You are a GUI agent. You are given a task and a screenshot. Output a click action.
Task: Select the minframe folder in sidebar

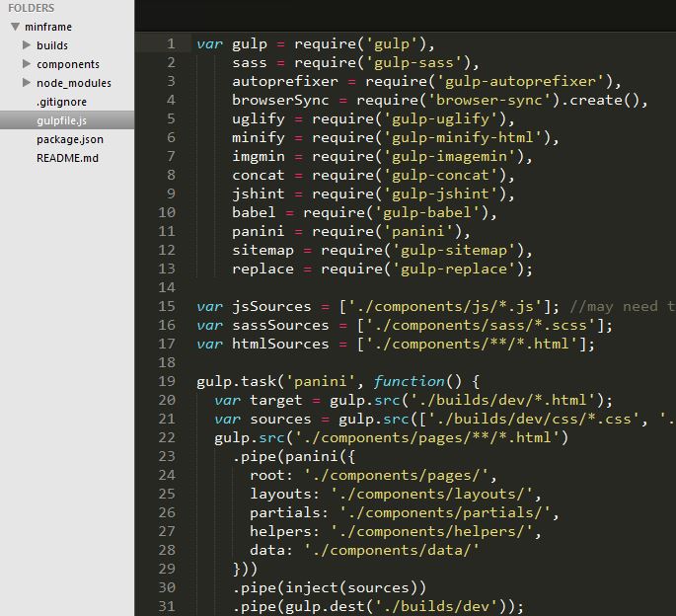48,27
